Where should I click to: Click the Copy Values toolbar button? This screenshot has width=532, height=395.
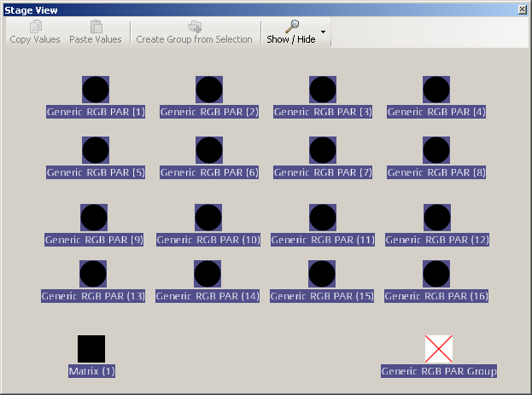(35, 32)
